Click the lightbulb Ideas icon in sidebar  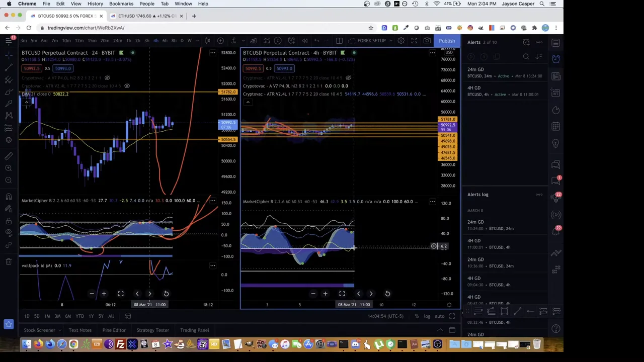coord(556,143)
